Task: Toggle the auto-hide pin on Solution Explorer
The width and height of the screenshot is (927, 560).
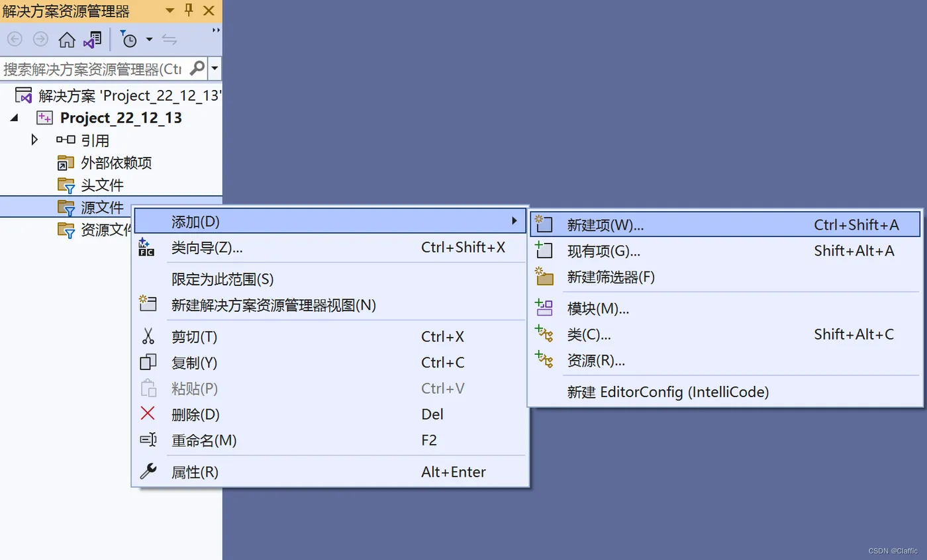Action: coord(189,11)
